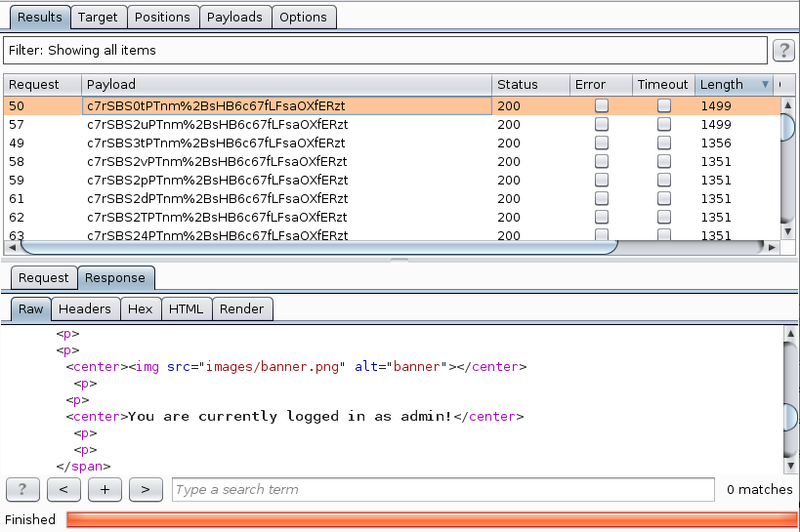Viewport: 800px width, 532px height.
Task: Open the Render view tab
Action: 242,309
